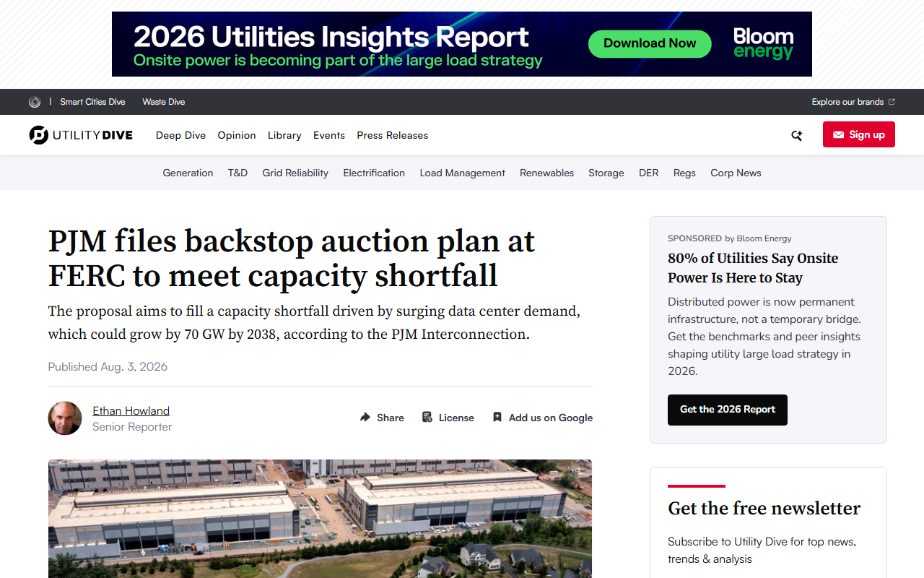Click the Subscribe to Utility Dive description text

click(762, 550)
